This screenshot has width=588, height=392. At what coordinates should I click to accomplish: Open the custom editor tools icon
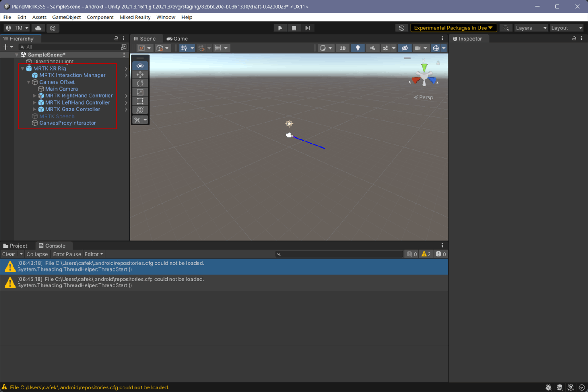137,120
